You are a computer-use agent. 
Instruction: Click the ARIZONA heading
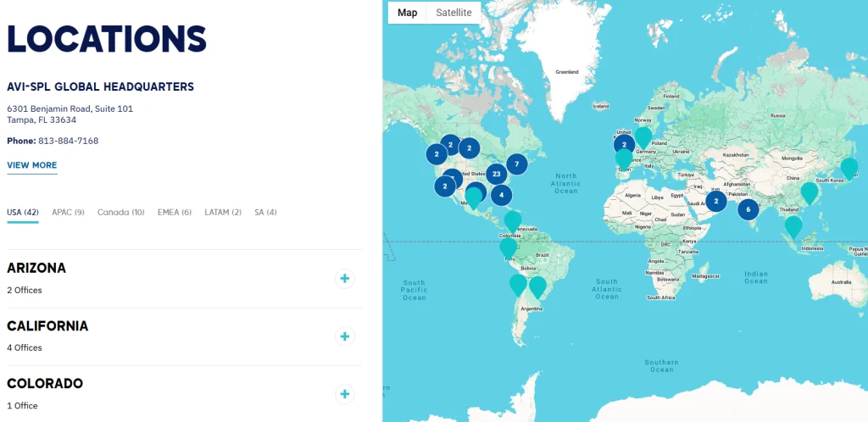click(36, 269)
